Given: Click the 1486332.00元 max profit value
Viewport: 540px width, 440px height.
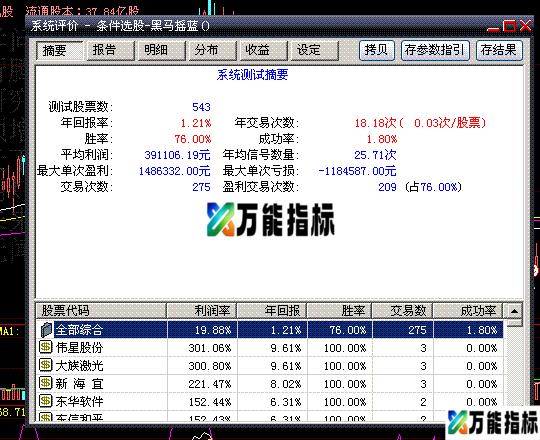Looking at the screenshot, I should coord(175,171).
